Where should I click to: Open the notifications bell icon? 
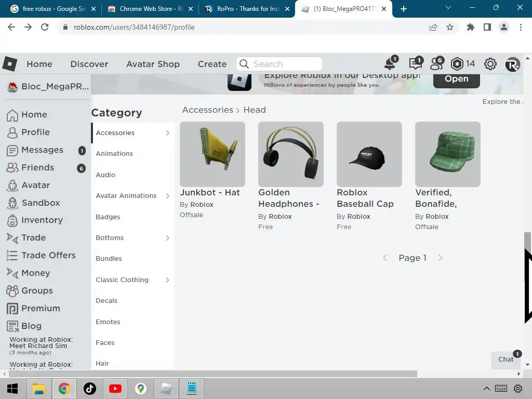(391, 63)
